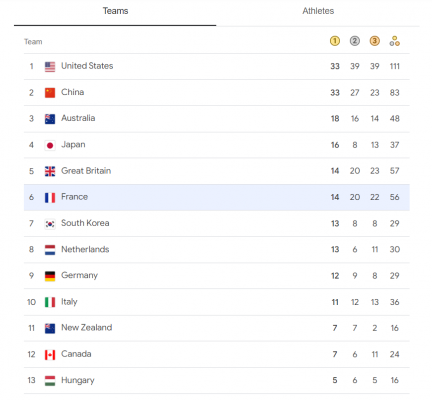This screenshot has height=400, width=432.
Task: Switch to the Athletes tab
Action: [318, 11]
